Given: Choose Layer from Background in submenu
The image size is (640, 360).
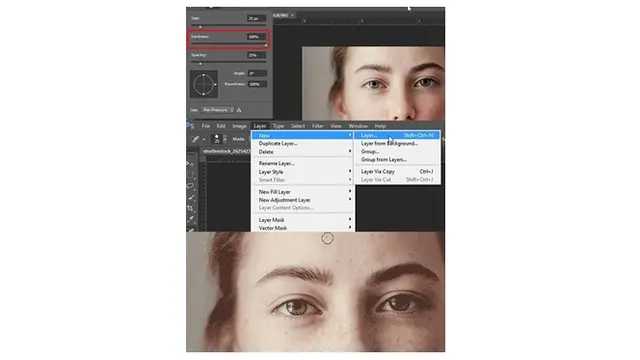Looking at the screenshot, I should (x=397, y=144).
